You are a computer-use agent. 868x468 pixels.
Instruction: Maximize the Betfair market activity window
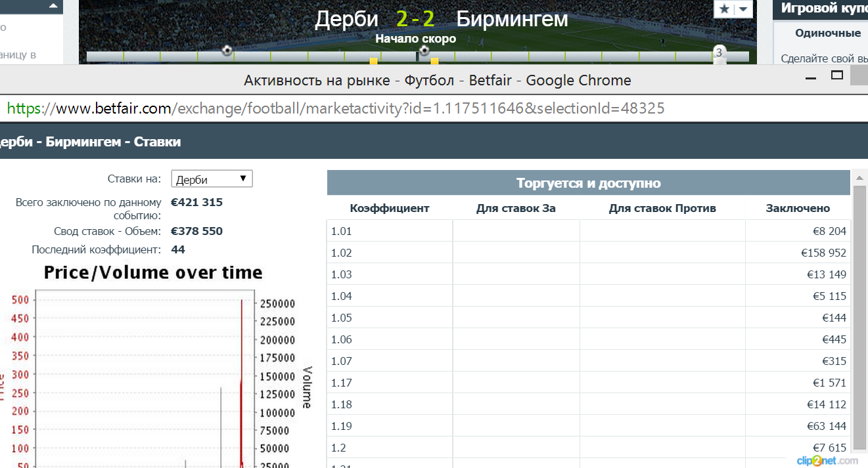[837, 75]
